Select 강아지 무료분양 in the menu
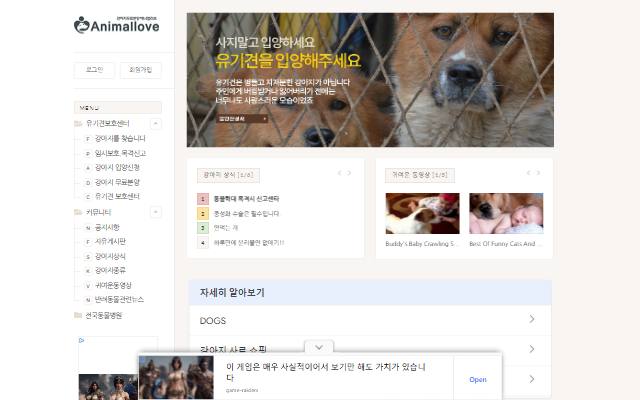 117,182
